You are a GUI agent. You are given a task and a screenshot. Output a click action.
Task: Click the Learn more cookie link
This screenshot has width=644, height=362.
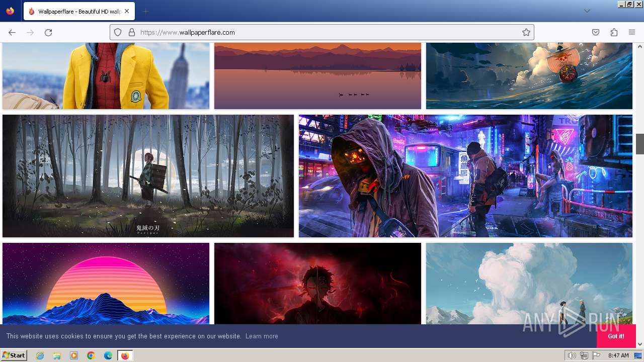pyautogui.click(x=262, y=336)
